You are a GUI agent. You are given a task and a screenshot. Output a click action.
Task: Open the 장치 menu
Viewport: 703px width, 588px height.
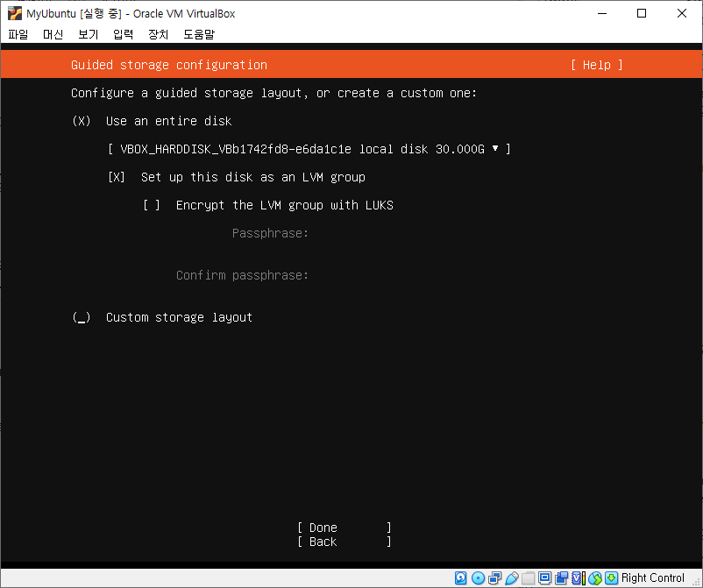(x=158, y=34)
